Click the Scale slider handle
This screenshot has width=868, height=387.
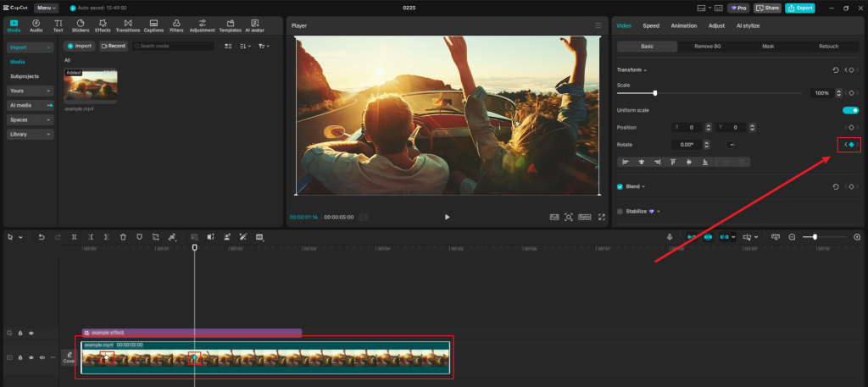click(655, 93)
